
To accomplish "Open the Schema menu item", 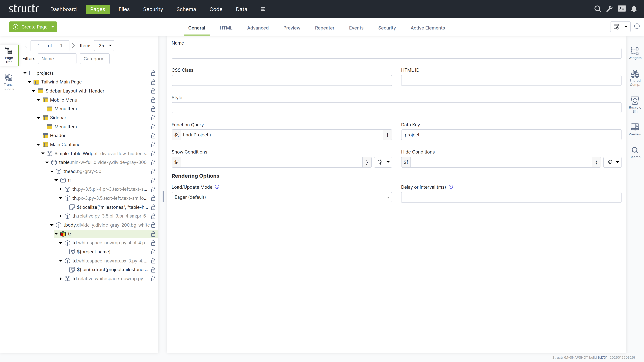I will [x=186, y=9].
